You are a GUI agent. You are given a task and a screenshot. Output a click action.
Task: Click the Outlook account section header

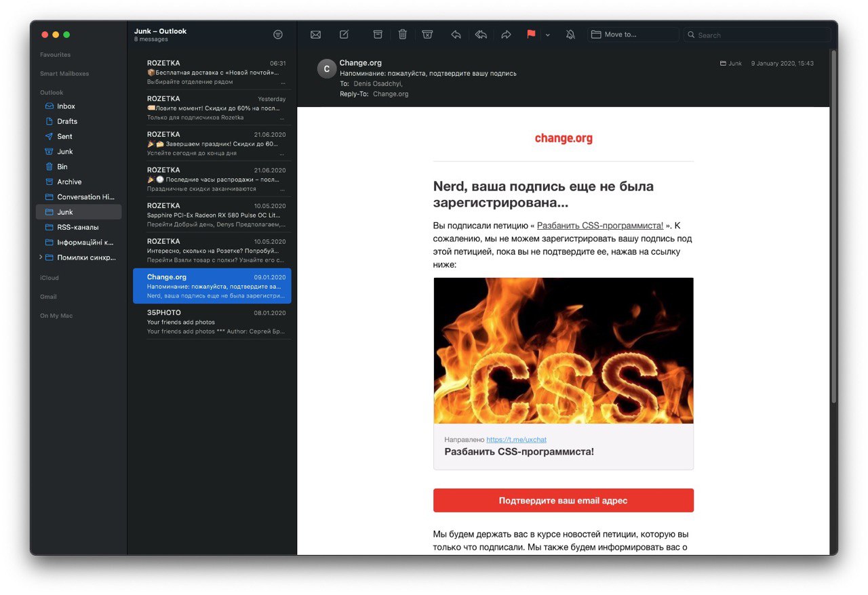click(x=52, y=93)
